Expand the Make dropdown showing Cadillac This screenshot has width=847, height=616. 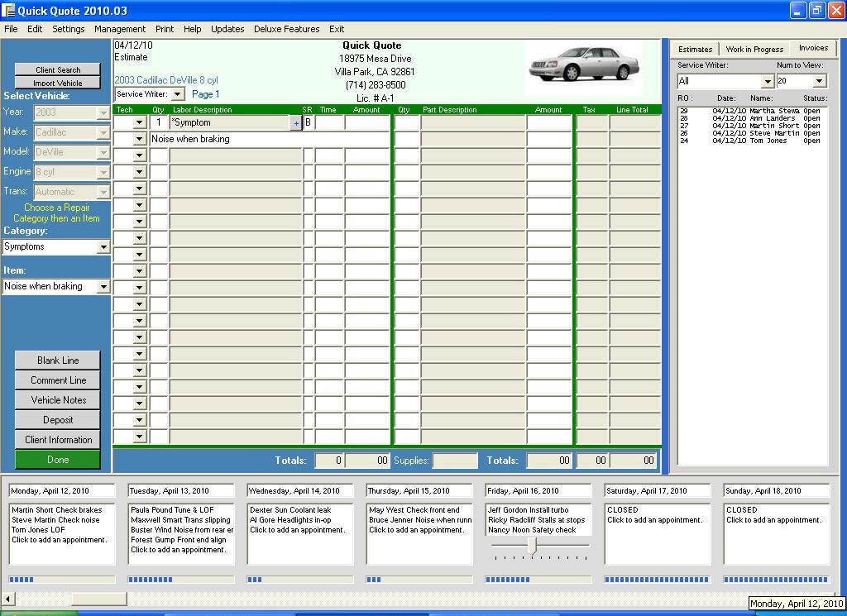(103, 133)
